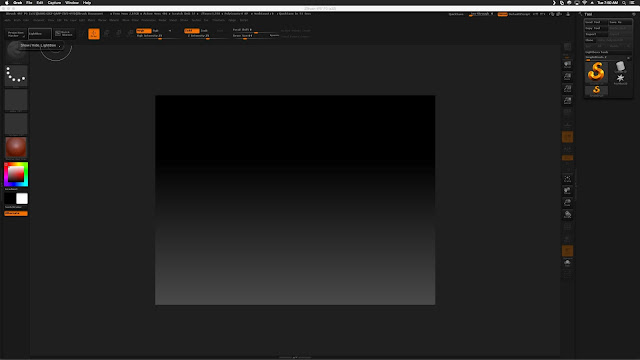The image size is (640, 360).
Task: Toggle the Zadd button
Action: (191, 31)
